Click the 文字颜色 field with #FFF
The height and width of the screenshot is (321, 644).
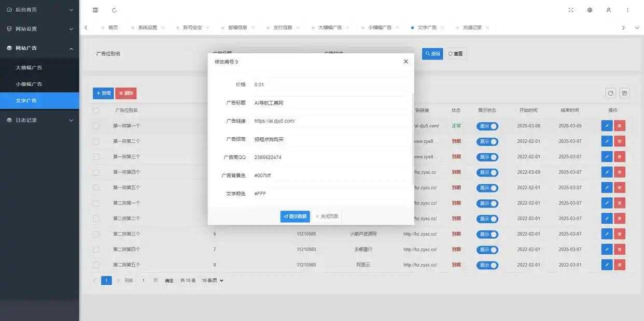pyautogui.click(x=330, y=194)
